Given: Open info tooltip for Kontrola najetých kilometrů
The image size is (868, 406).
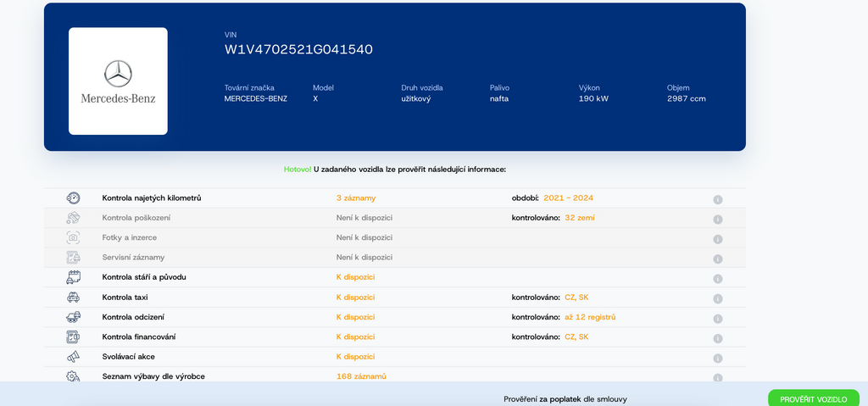Looking at the screenshot, I should 717,200.
